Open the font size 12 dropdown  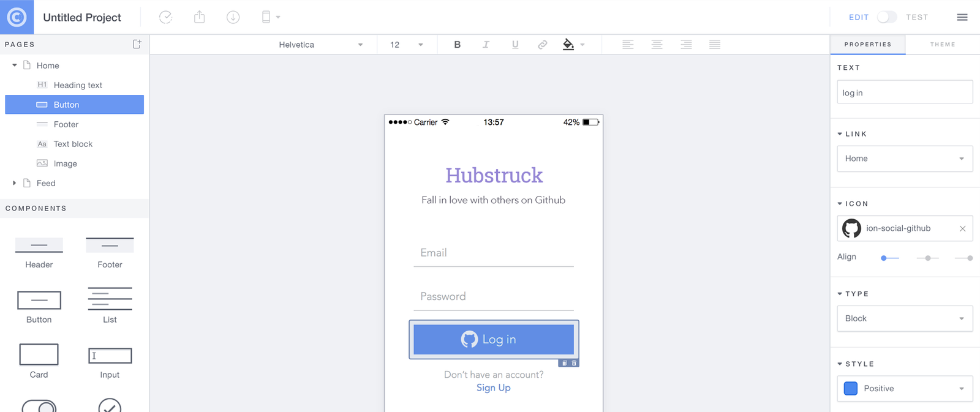tap(407, 45)
